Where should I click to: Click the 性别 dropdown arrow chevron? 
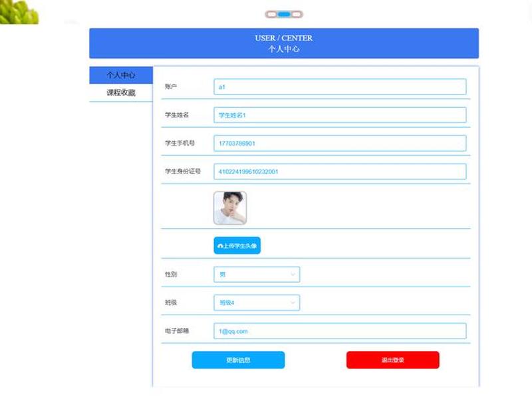click(293, 275)
